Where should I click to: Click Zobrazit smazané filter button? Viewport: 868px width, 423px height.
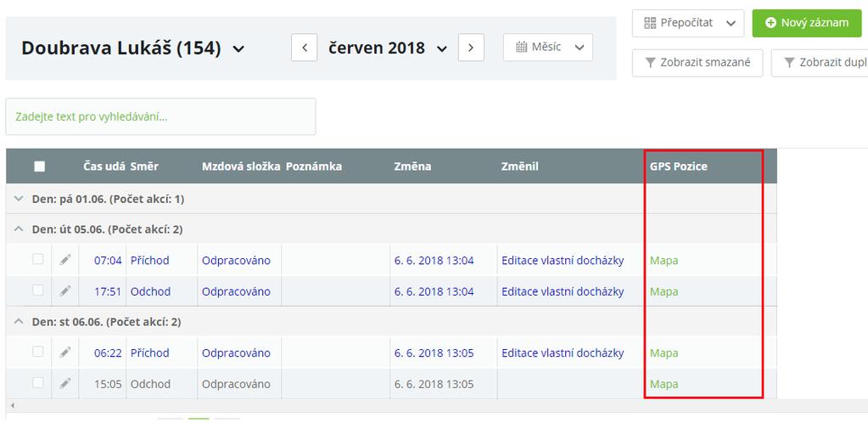click(x=697, y=63)
